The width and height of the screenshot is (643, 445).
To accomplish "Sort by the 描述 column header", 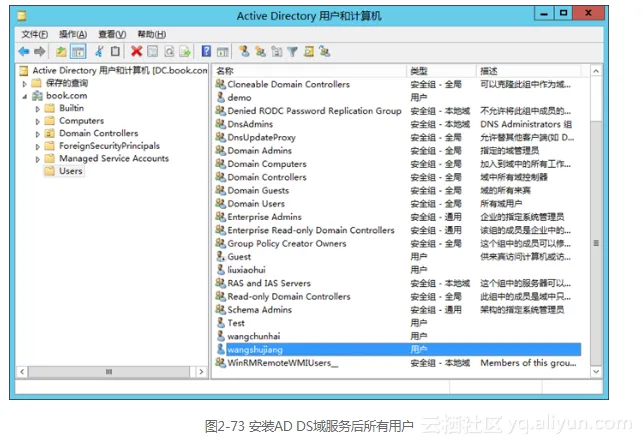I will pos(529,71).
